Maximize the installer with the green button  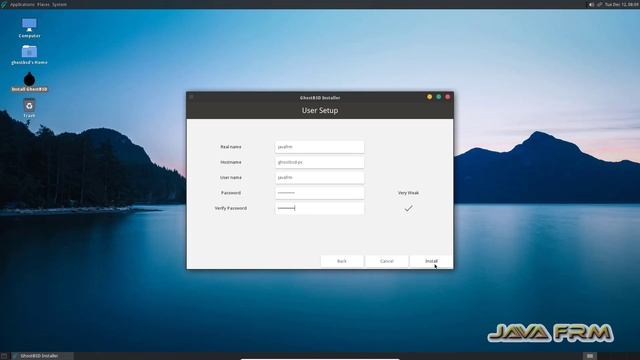(x=438, y=97)
